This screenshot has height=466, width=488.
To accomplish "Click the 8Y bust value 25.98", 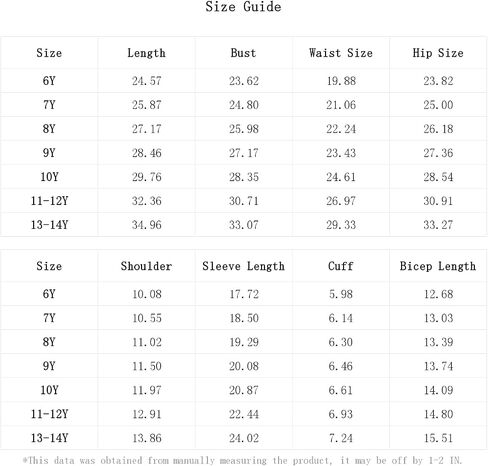I will [x=244, y=129].
